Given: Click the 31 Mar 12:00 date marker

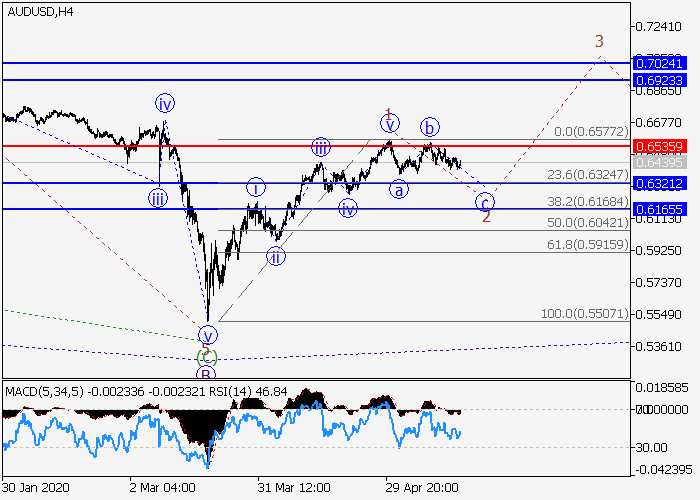Looking at the screenshot, I should tap(296, 486).
